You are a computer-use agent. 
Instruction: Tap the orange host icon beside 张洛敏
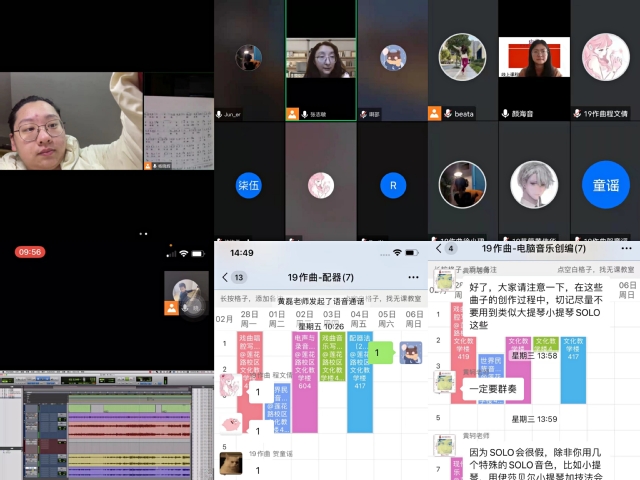pos(292,114)
